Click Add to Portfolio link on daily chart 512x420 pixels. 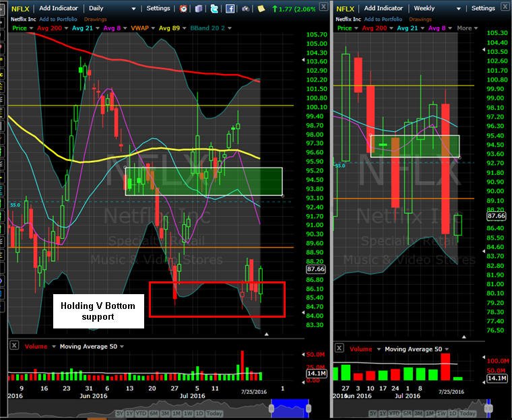point(58,20)
